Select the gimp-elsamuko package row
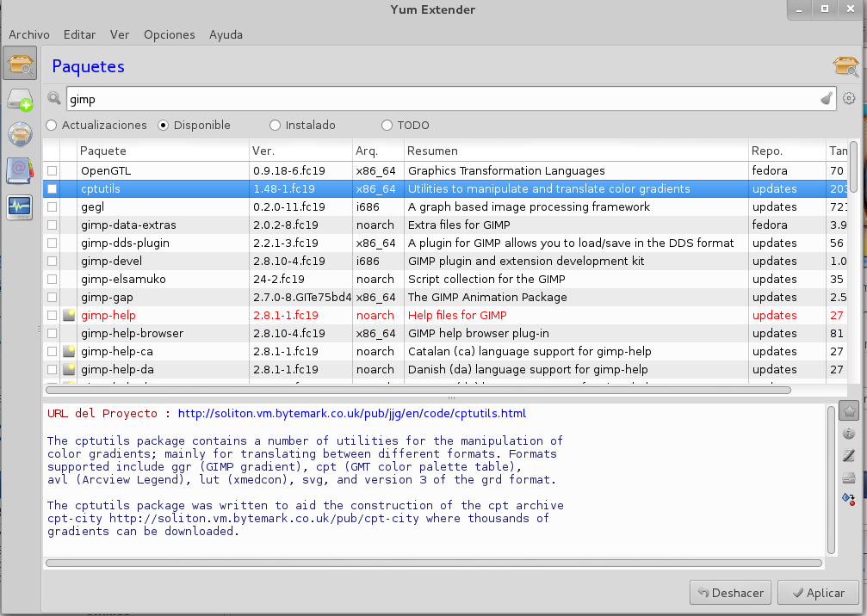The image size is (867, 616). coord(445,279)
